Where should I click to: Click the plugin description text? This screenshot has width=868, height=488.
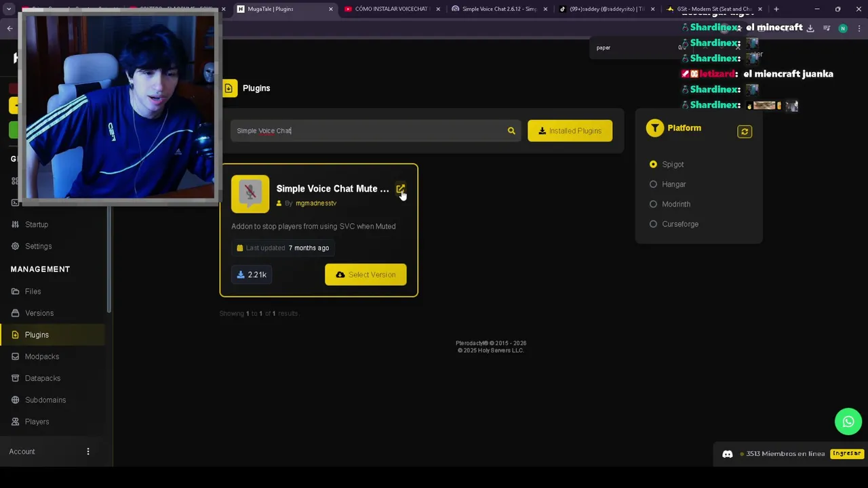click(x=313, y=226)
